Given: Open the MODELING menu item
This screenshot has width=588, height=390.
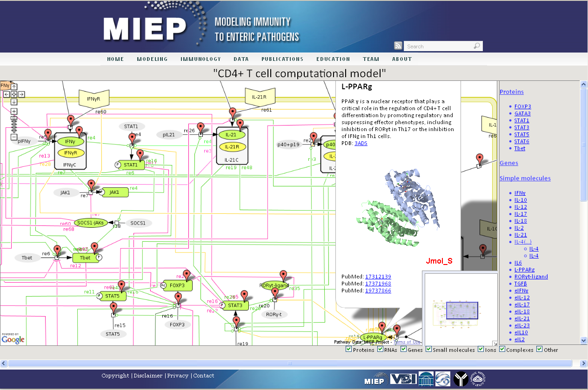Looking at the screenshot, I should point(152,59).
